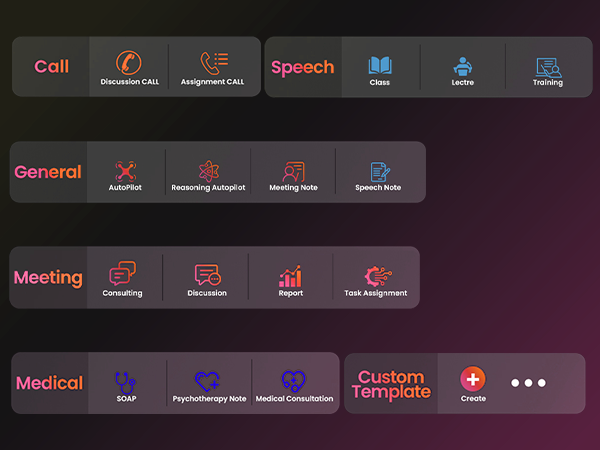Open the Training speech template
This screenshot has width=600, height=450.
(x=547, y=67)
